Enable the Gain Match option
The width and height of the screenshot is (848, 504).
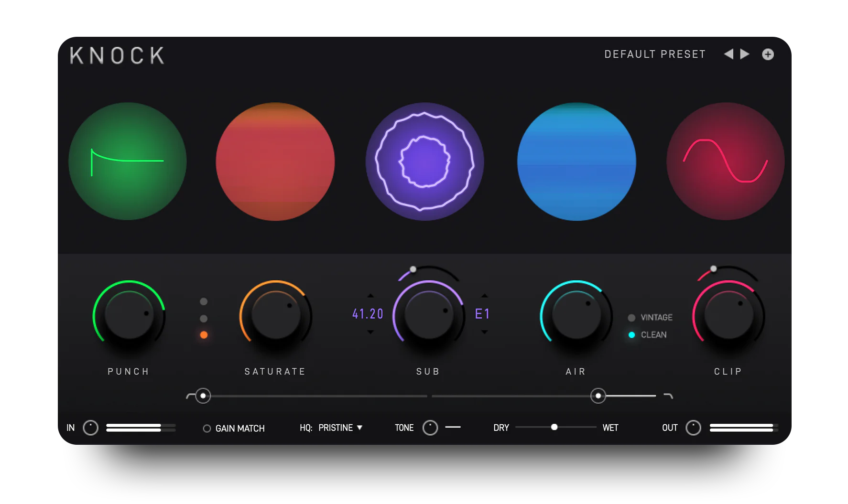tap(207, 429)
